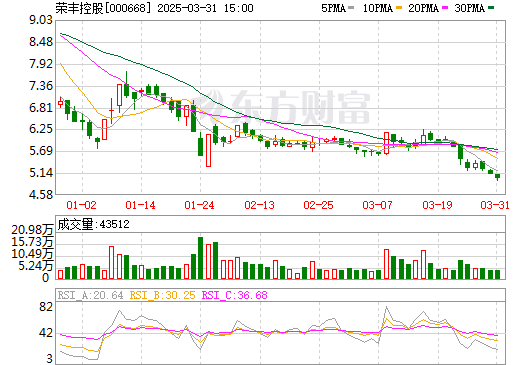Click the 15.73万 volume axis label
Viewport: 520px width, 365px height.
[32, 242]
